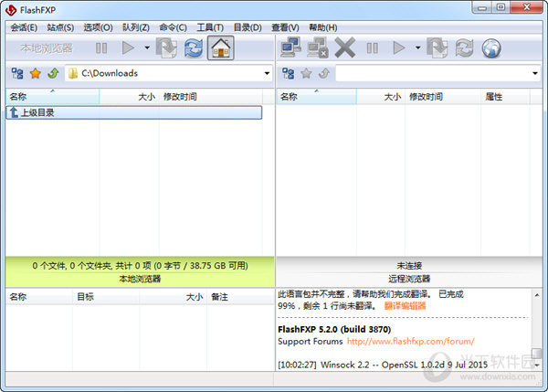Image resolution: width=548 pixels, height=392 pixels.
Task: Click the local pane transfer queue play button
Action: pyautogui.click(x=128, y=48)
